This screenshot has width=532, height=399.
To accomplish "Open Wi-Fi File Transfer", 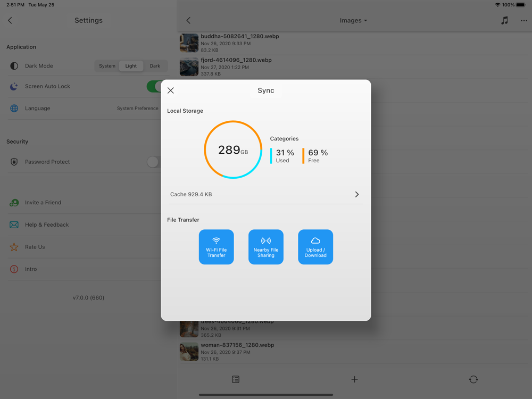I will point(216,247).
